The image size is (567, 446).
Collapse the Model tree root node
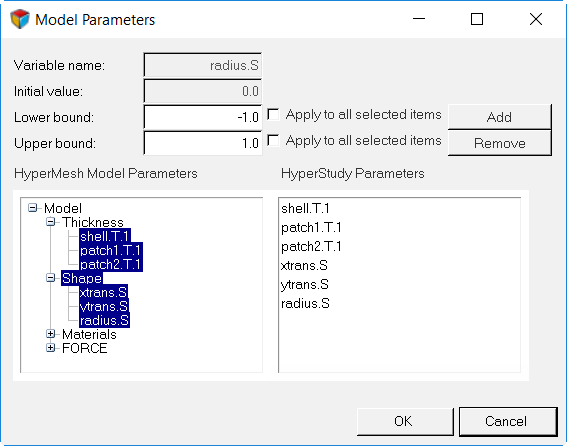(x=33, y=208)
